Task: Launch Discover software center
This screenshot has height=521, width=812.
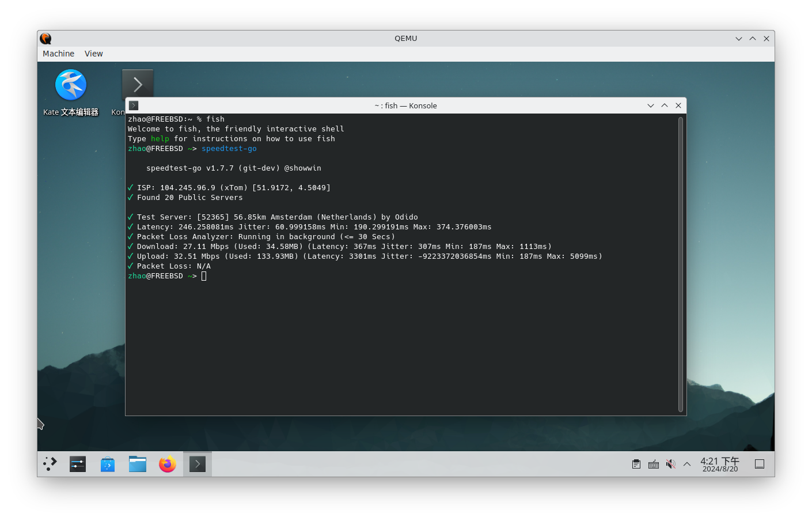Action: pyautogui.click(x=107, y=464)
